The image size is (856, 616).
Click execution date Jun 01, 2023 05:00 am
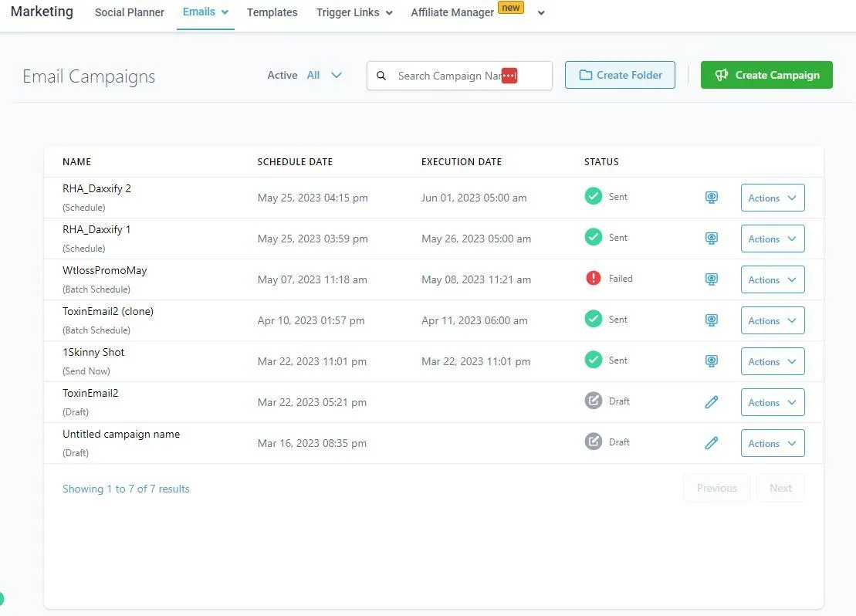[x=474, y=198]
